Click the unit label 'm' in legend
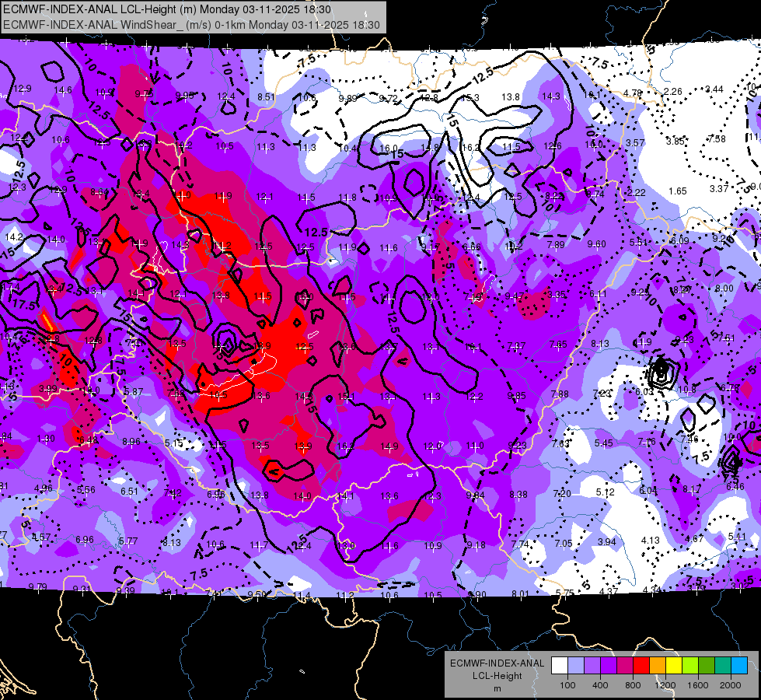Image resolution: width=761 pixels, height=700 pixels. tap(497, 689)
